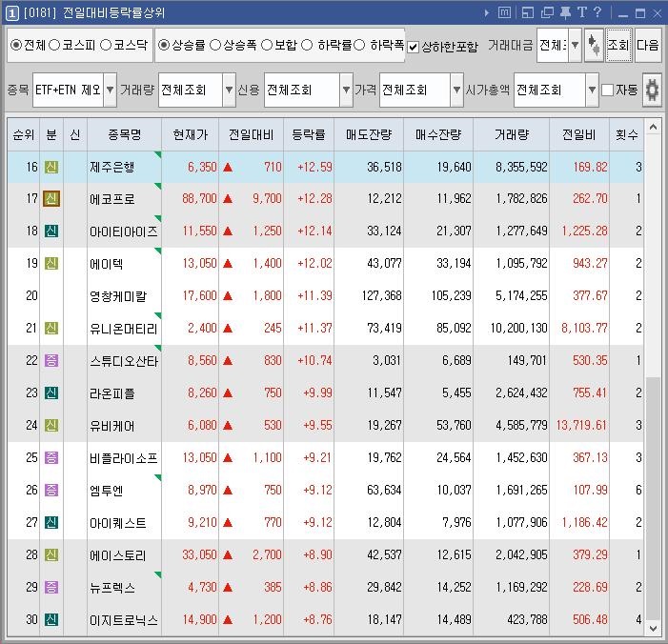Sort by 매수잔량 column header
Screen dimensions: 668x644
[438, 134]
